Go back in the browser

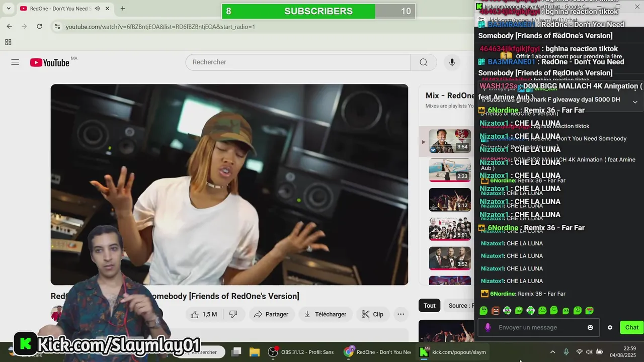[x=10, y=27]
